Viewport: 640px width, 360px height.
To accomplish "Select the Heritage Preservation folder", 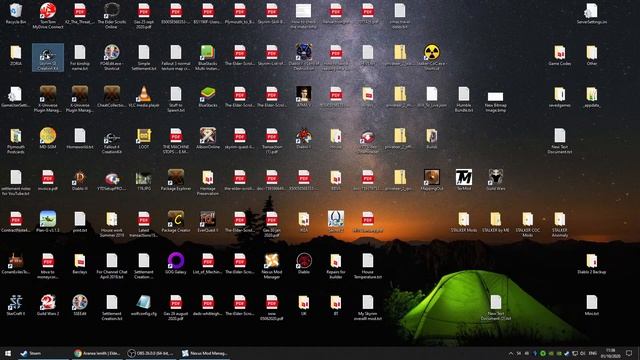I will 207,183.
